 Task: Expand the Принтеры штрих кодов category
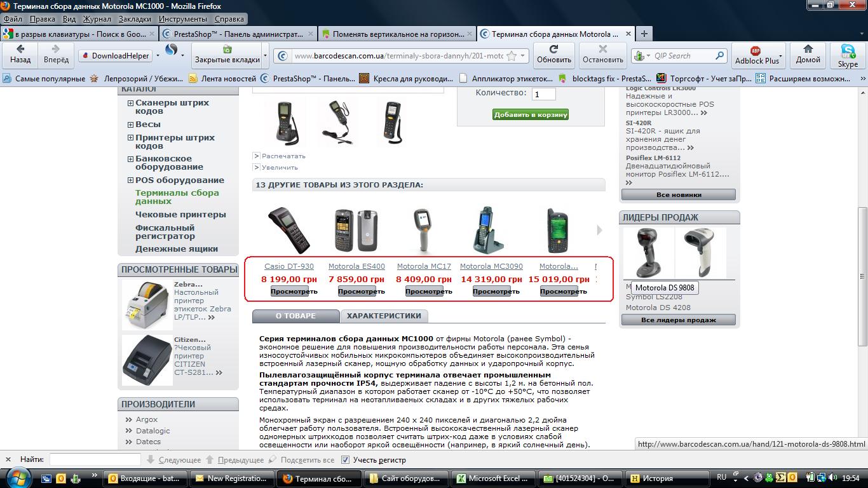pyautogui.click(x=130, y=138)
